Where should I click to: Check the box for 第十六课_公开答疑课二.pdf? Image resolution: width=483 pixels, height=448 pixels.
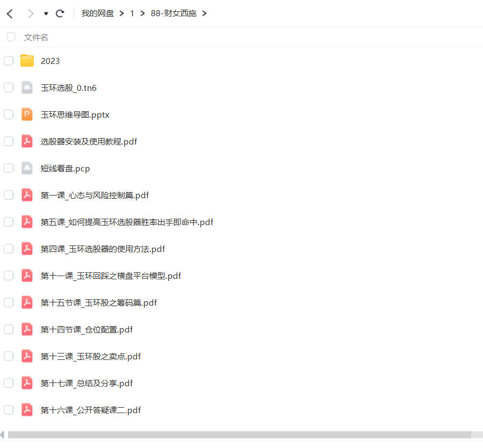point(9,409)
